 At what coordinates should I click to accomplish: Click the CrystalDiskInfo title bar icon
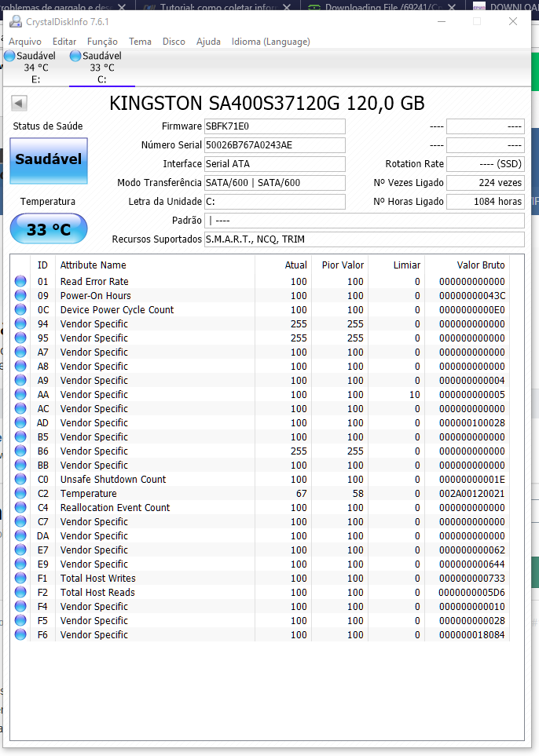coord(16,21)
